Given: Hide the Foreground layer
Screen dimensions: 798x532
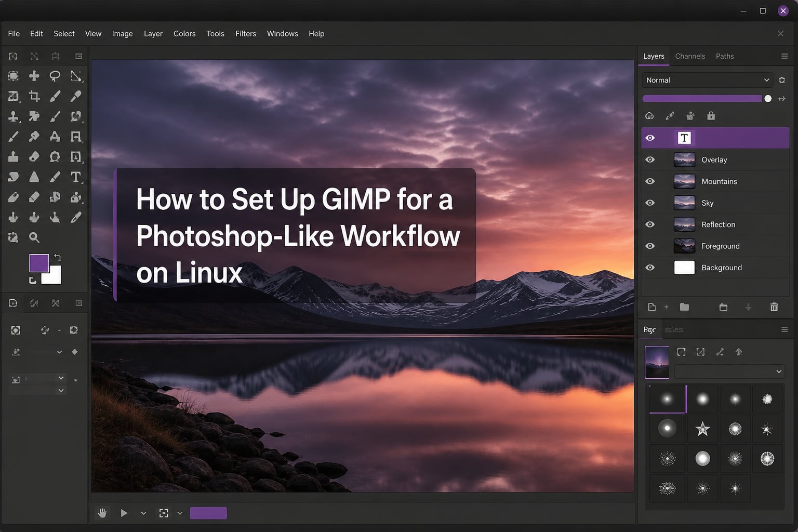Looking at the screenshot, I should point(650,246).
